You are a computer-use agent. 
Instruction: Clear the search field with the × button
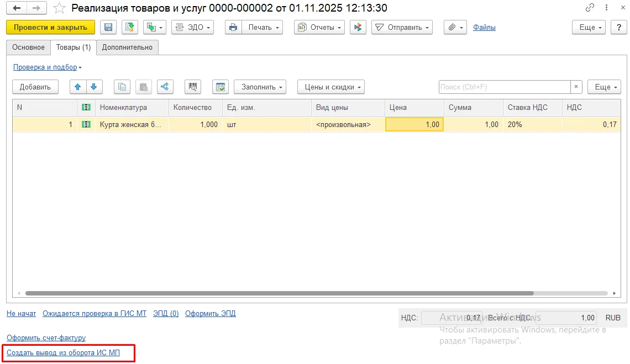(576, 87)
